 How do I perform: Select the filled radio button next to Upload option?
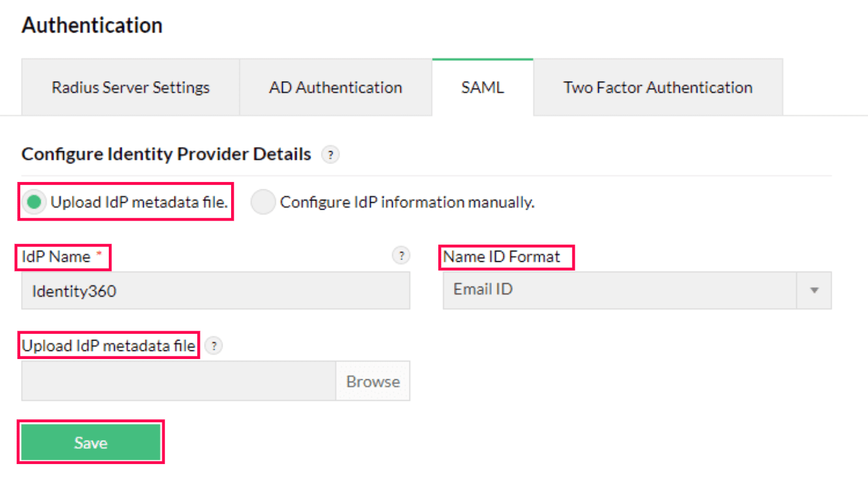coord(35,202)
